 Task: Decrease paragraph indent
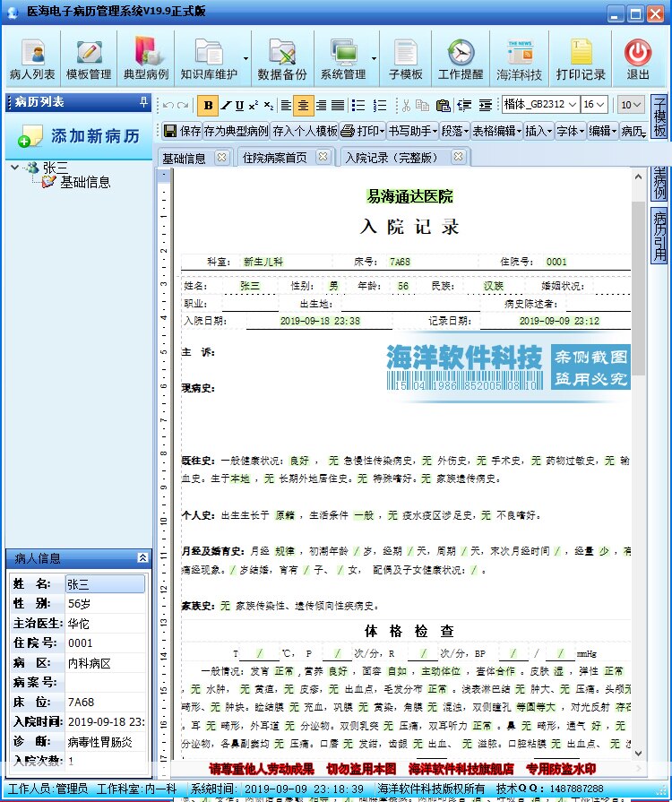click(x=464, y=106)
